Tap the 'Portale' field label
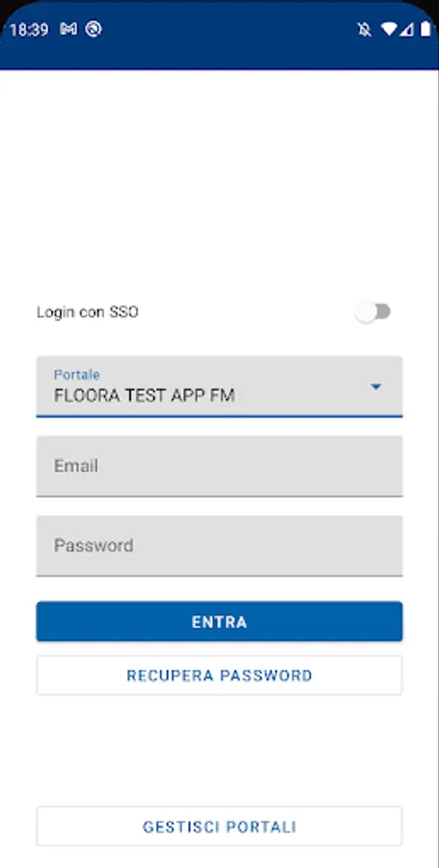The height and width of the screenshot is (868, 439). [76, 375]
